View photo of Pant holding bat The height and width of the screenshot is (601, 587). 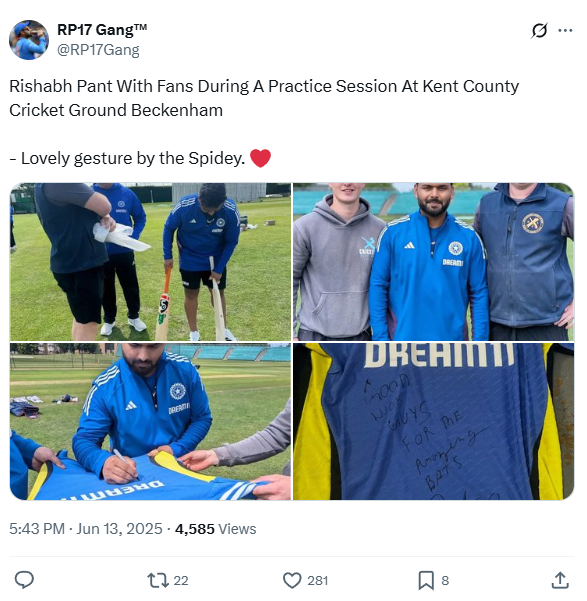150,262
